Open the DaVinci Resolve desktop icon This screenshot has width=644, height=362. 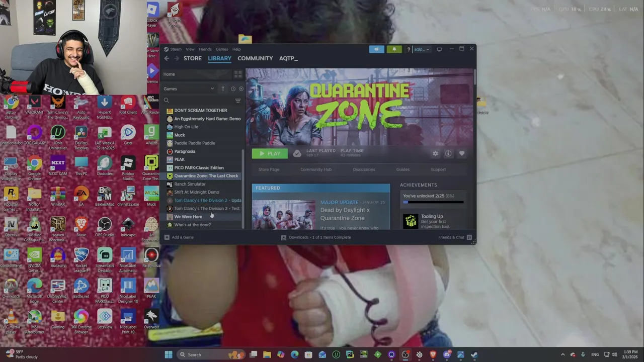81,137
